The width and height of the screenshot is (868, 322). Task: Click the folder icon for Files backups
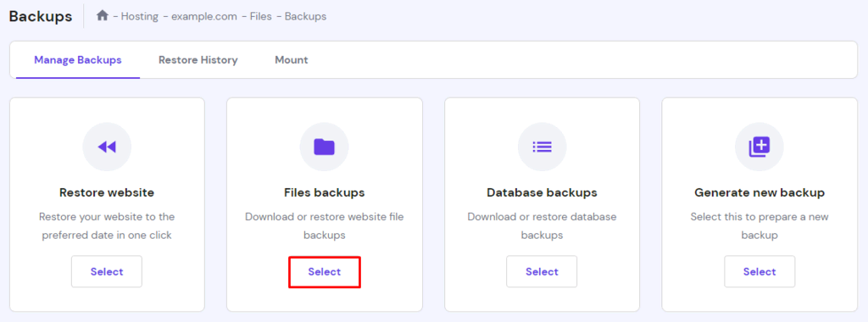325,147
